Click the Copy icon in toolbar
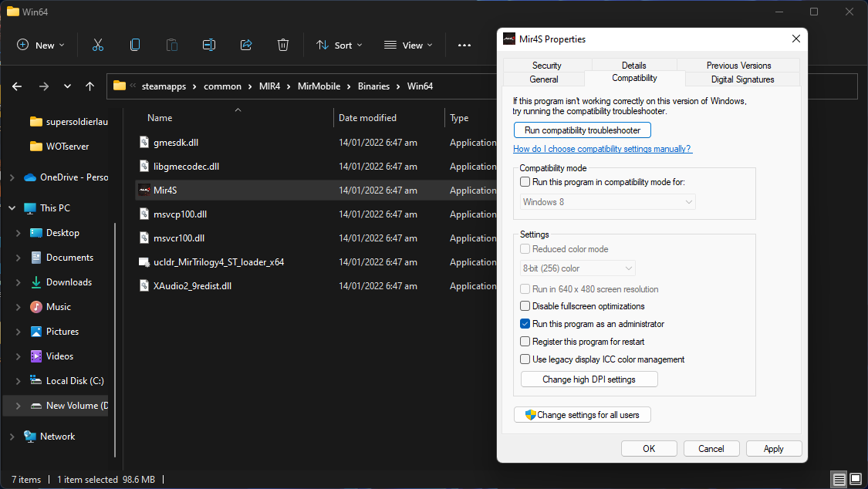The width and height of the screenshot is (868, 489). 134,45
